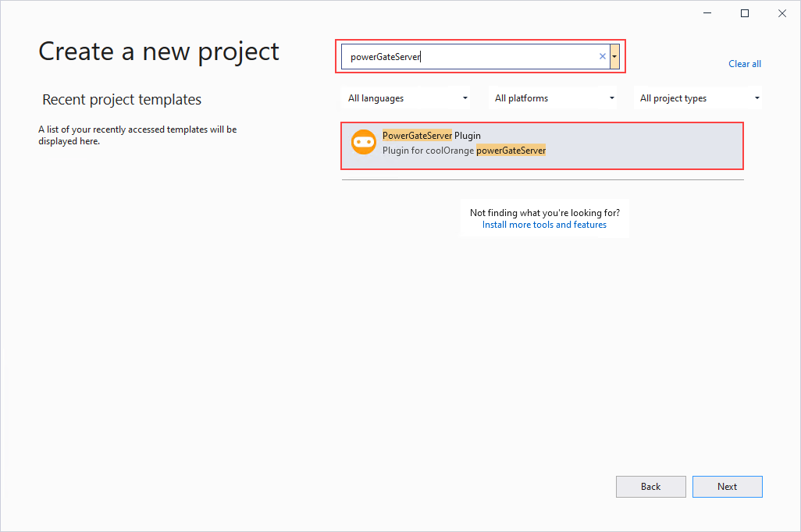Close the new project dialog
Screen dimensions: 801x532
point(782,13)
